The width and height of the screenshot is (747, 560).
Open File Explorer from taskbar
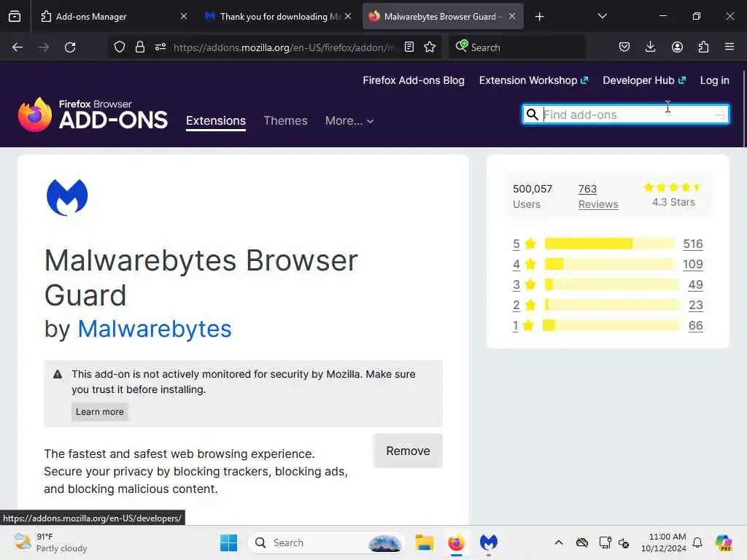[x=424, y=542]
